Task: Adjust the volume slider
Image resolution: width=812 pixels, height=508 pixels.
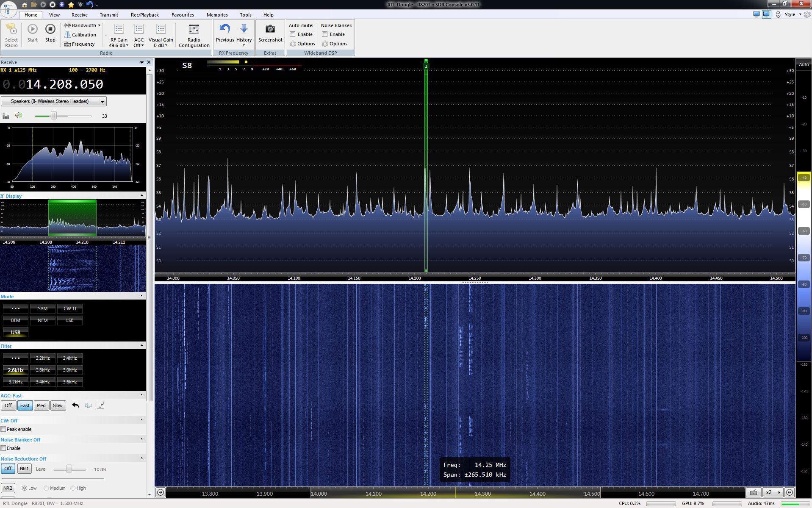Action: tap(54, 115)
